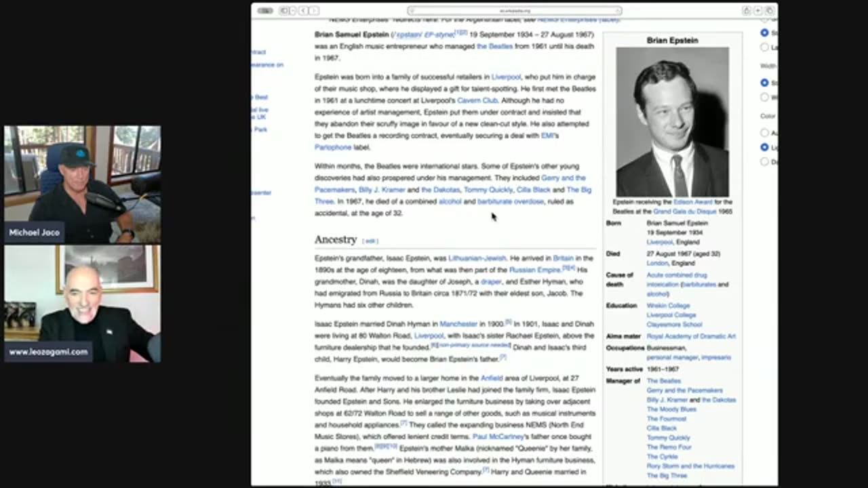The width and height of the screenshot is (868, 488).
Task: Open Rory Storm and the Hurricanes link
Action: click(x=690, y=466)
